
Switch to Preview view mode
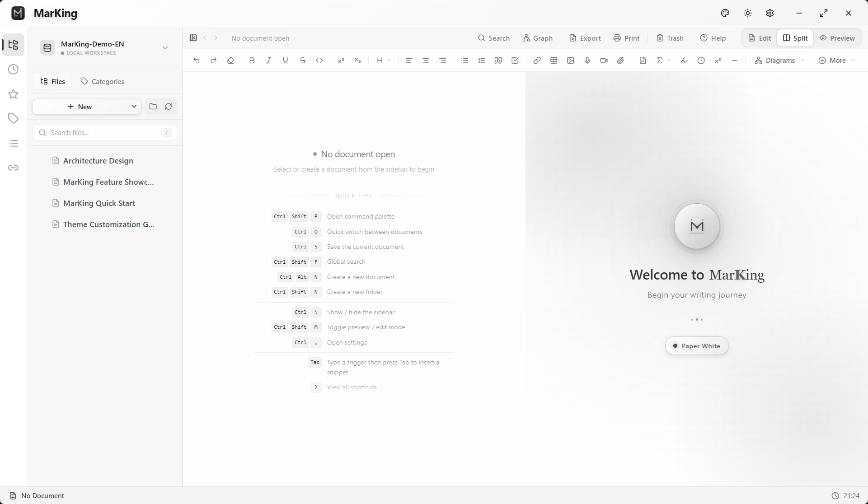(x=837, y=38)
